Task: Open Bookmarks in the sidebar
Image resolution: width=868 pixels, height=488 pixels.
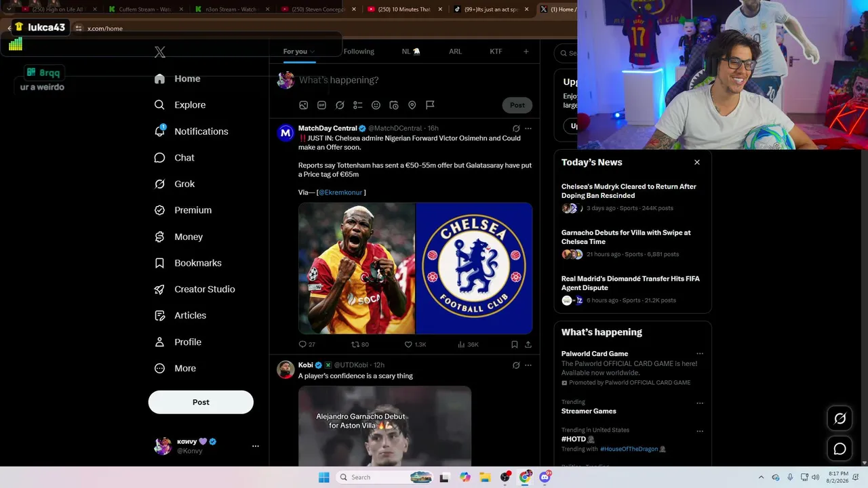Action: (189, 263)
